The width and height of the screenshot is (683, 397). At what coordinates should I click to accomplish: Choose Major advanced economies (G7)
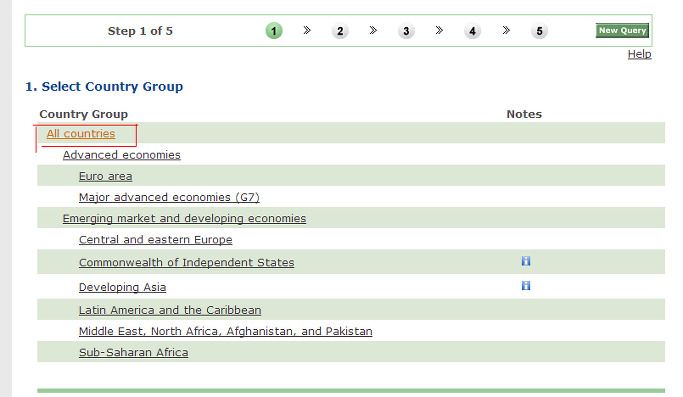(x=169, y=197)
